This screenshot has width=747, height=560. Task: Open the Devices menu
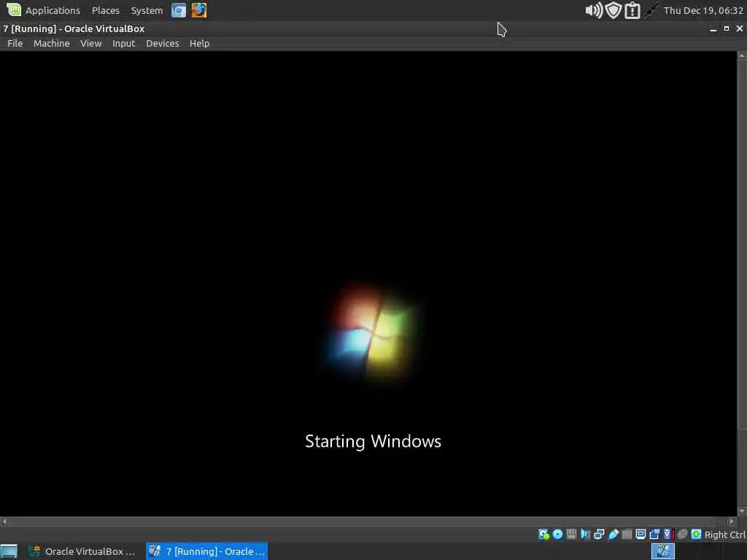pos(163,43)
